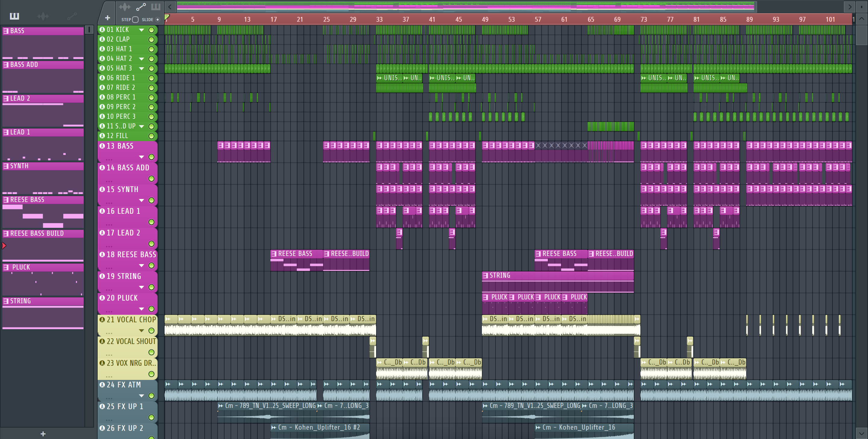Add a new pattern with the picker plus

click(43, 434)
